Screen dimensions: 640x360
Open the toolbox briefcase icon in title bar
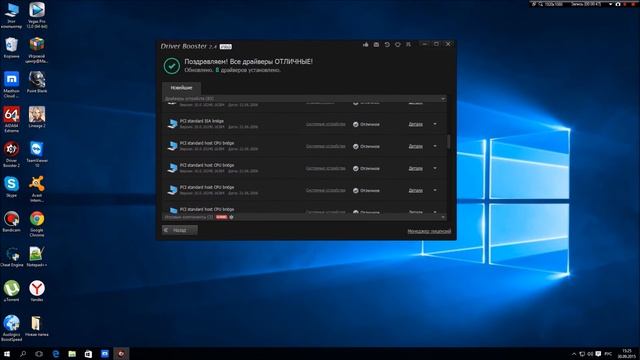(376, 44)
